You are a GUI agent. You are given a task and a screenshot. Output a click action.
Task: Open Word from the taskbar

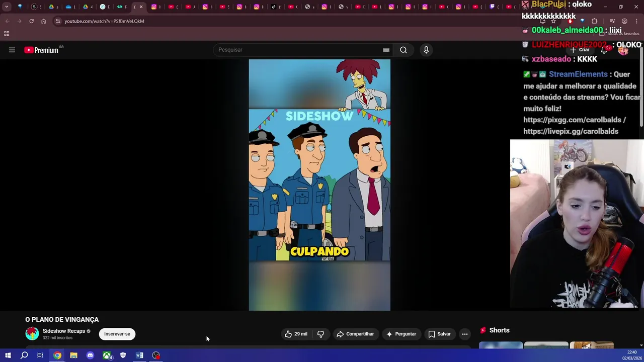(x=139, y=355)
